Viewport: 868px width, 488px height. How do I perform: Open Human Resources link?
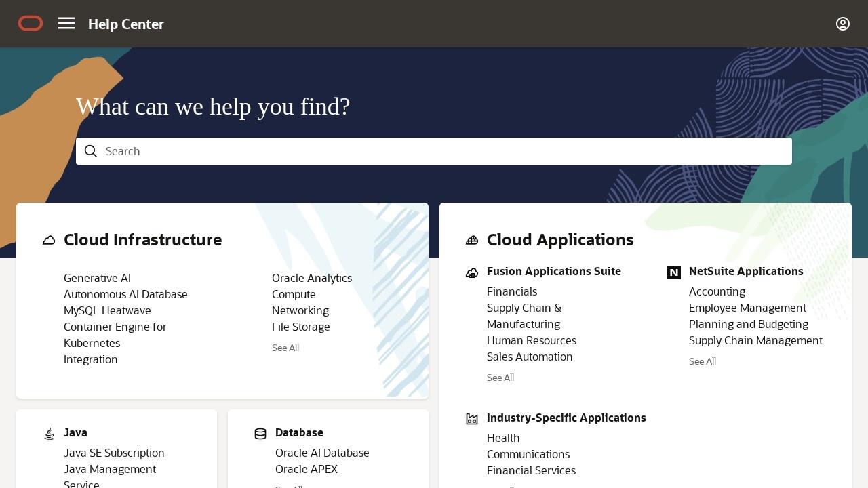(532, 340)
